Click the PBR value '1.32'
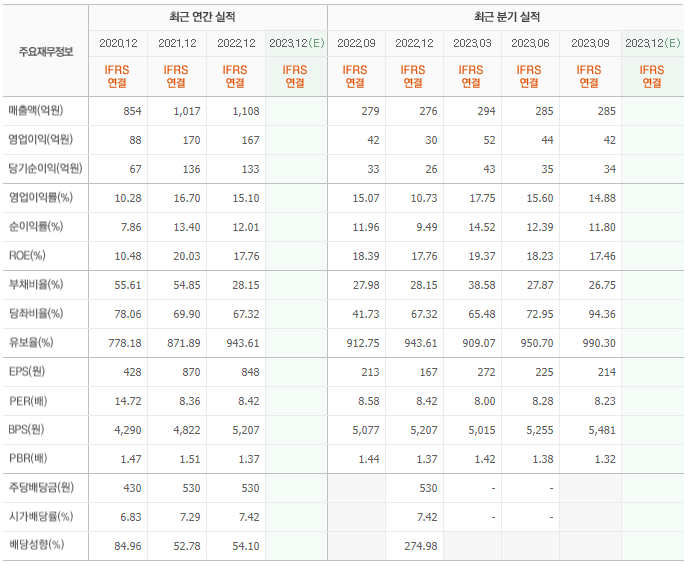Image resolution: width=690 pixels, height=564 pixels. [x=606, y=460]
